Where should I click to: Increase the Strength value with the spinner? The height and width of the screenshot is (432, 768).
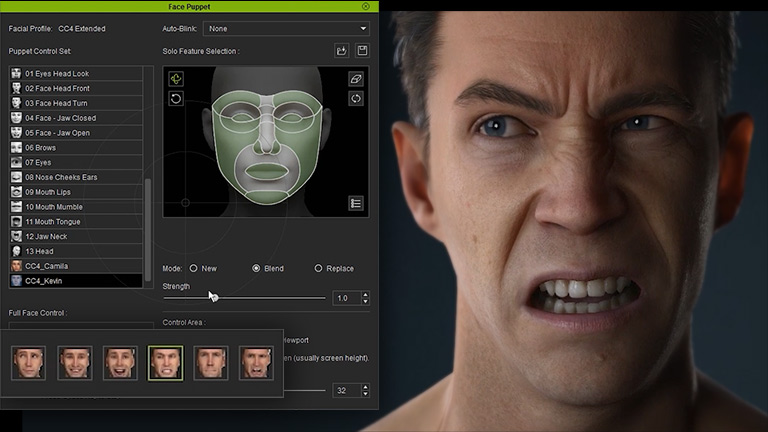point(365,294)
